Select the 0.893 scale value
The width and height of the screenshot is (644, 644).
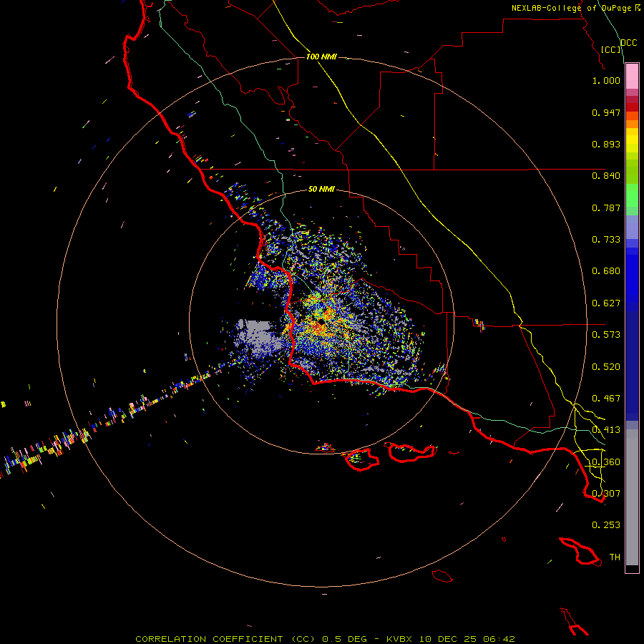[606, 144]
